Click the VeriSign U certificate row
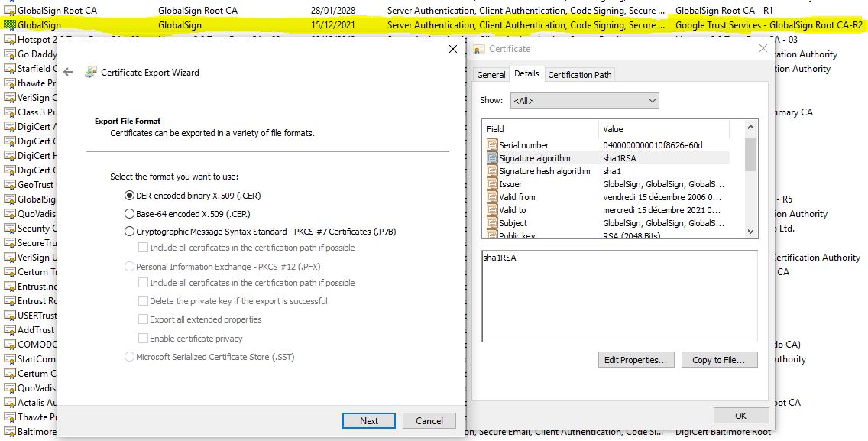Viewport: 868px width, 441px height. (29, 257)
